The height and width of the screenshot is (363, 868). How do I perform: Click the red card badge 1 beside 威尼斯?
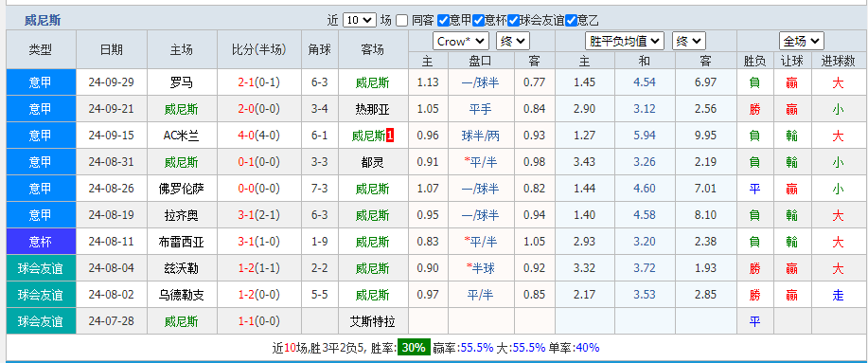[390, 136]
